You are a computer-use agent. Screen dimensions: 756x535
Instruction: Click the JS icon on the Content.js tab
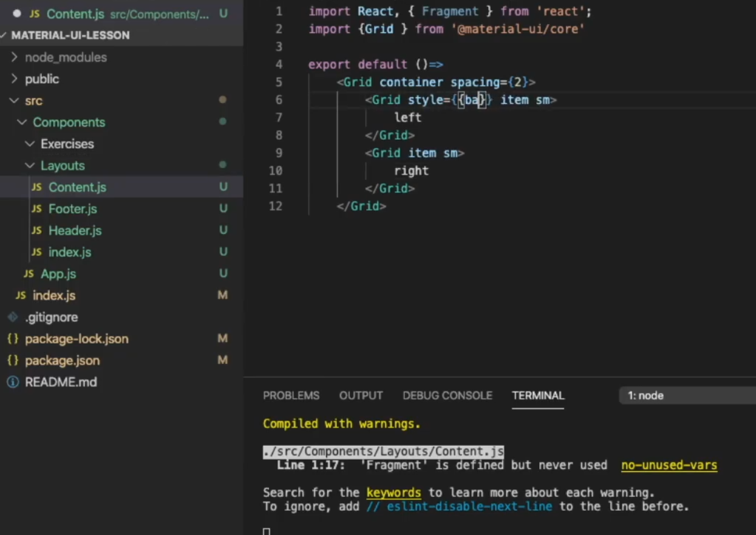pyautogui.click(x=33, y=14)
